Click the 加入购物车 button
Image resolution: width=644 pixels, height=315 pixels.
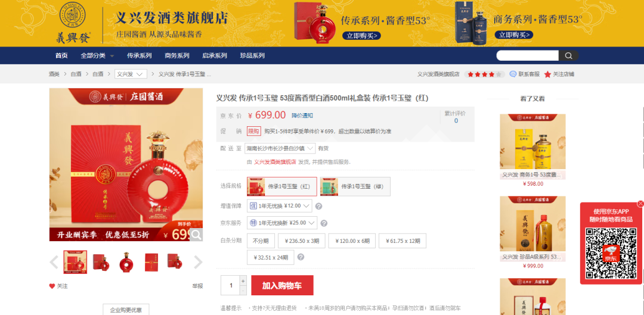[x=282, y=285]
